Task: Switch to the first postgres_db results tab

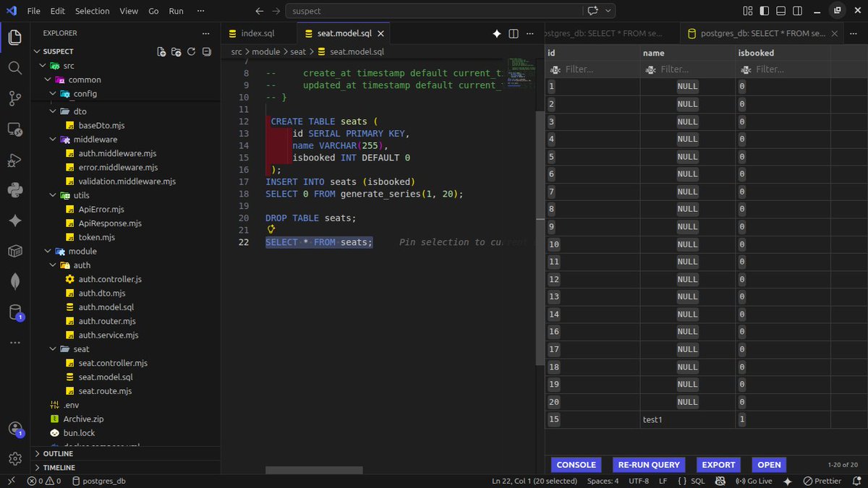Action: (612, 33)
